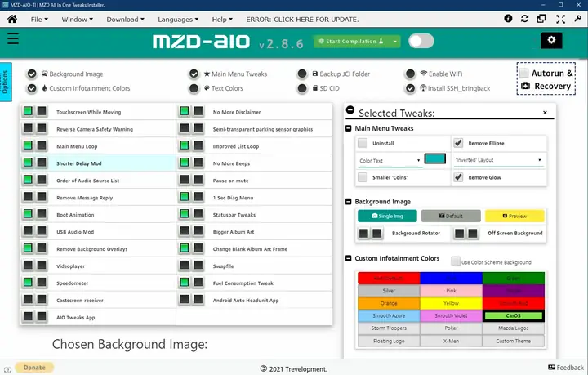Pick the teal color swatch beside Color Text
Image resolution: width=588 pixels, height=375 pixels.
[x=435, y=160]
